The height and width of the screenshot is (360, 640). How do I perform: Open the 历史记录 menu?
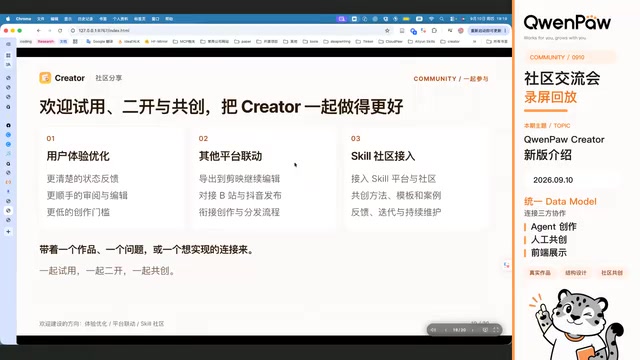pos(85,19)
